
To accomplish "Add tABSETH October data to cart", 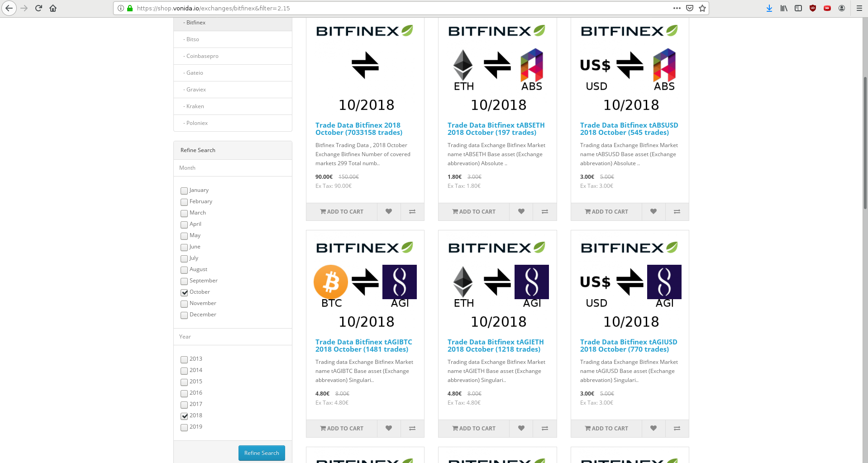I will click(474, 211).
